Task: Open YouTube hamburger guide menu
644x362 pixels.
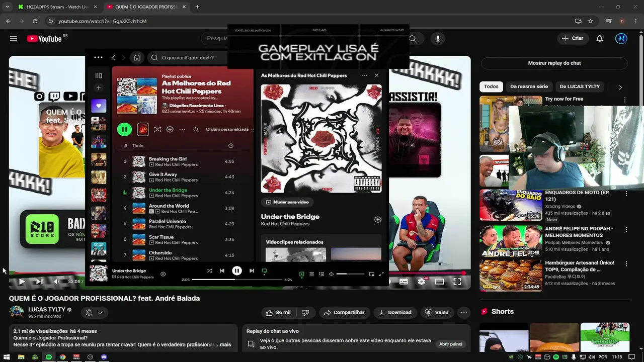Action: tap(14, 38)
